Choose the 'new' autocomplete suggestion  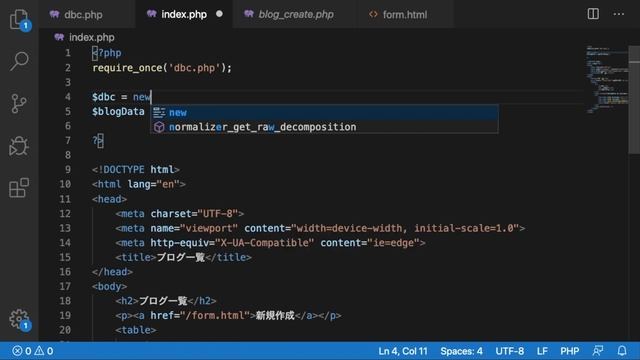click(x=324, y=112)
